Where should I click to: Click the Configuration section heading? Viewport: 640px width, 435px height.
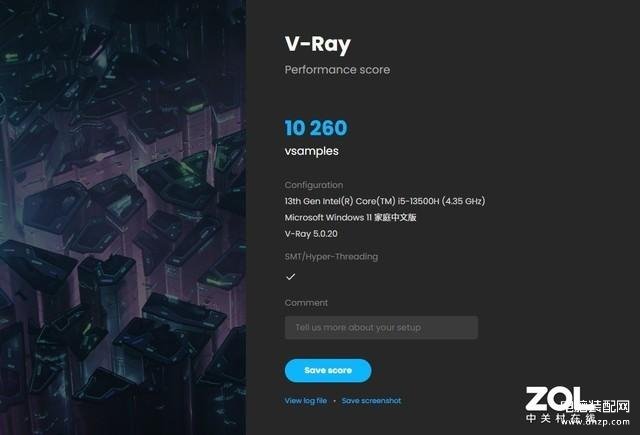313,185
